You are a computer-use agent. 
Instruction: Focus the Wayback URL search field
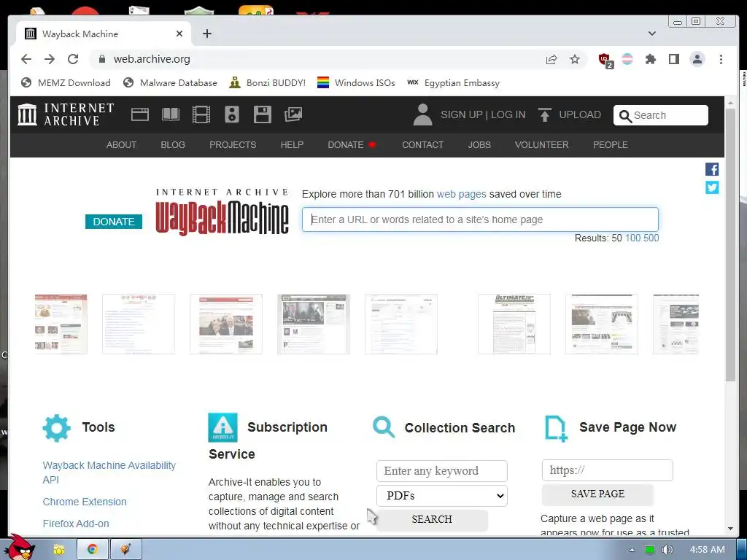[x=480, y=219]
